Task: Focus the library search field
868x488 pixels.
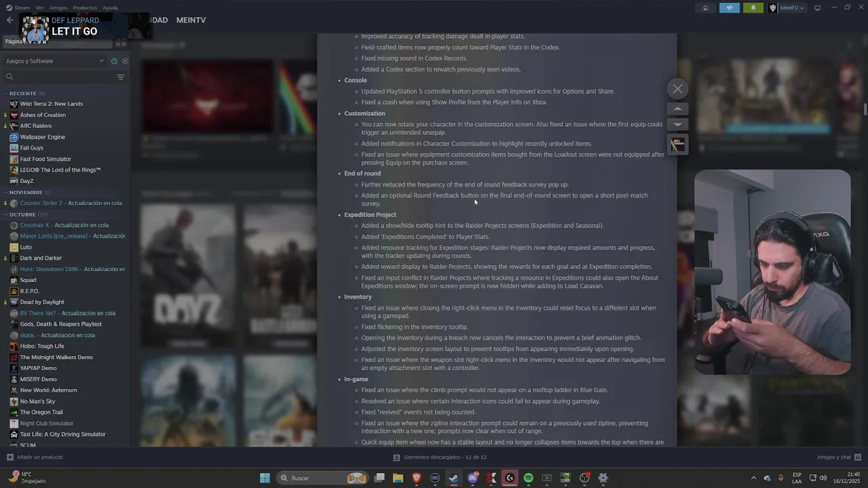Action: tap(60, 77)
